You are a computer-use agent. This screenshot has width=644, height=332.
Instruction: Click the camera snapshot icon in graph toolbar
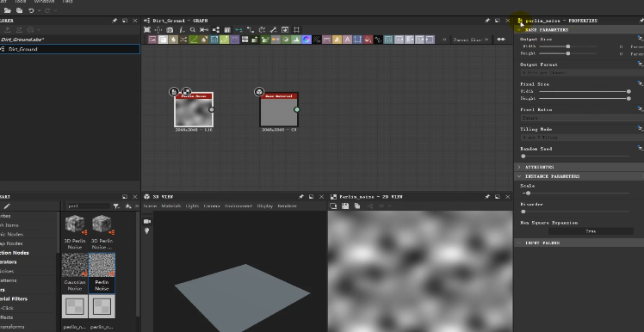(x=170, y=29)
